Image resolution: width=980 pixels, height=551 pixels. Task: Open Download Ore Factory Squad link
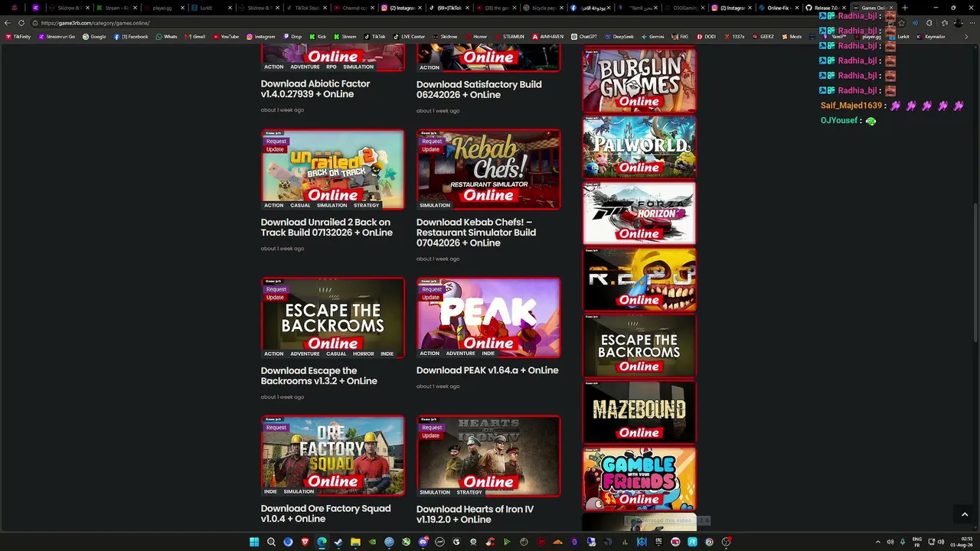(x=326, y=514)
